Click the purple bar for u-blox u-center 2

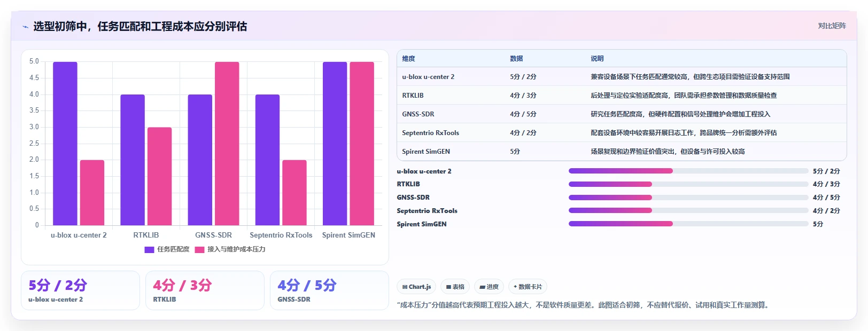click(65, 144)
